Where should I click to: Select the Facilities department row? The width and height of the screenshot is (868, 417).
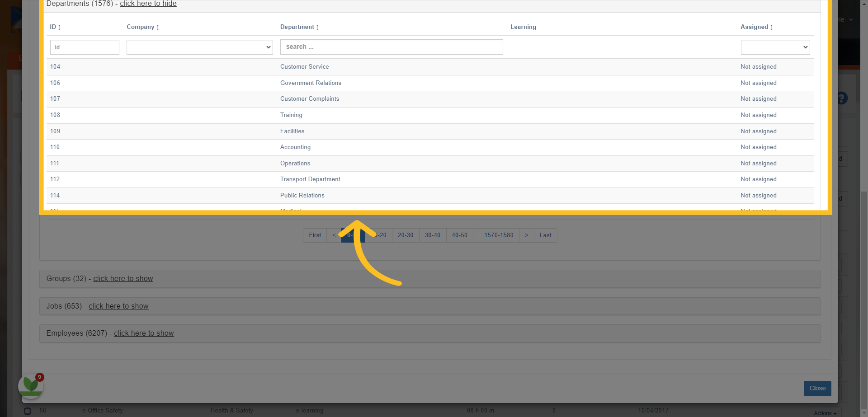point(430,131)
